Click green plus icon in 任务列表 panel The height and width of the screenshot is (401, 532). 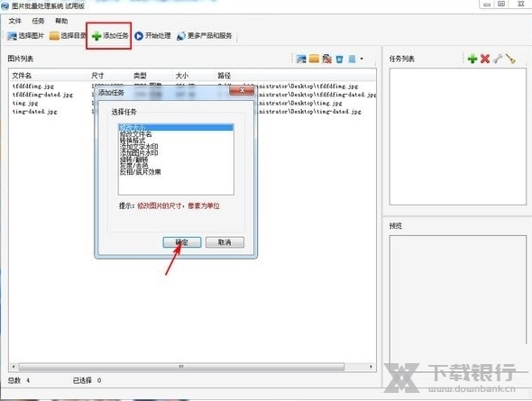pyautogui.click(x=472, y=59)
